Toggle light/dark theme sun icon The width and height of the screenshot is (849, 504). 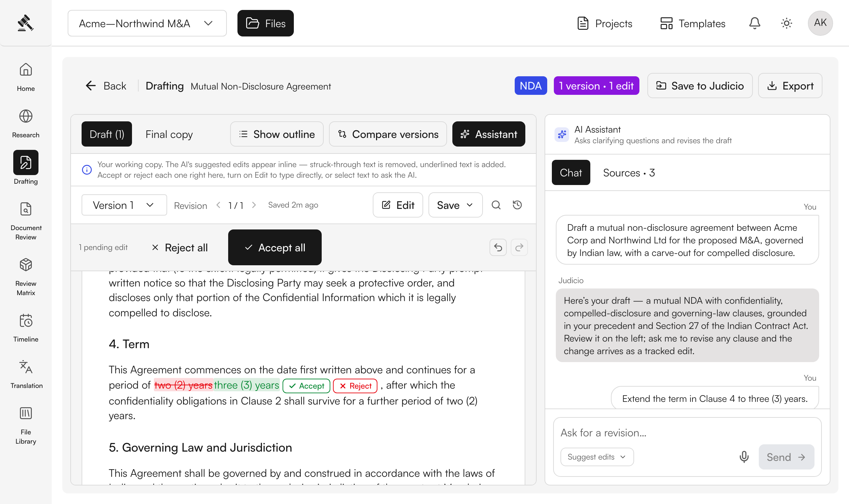(786, 23)
